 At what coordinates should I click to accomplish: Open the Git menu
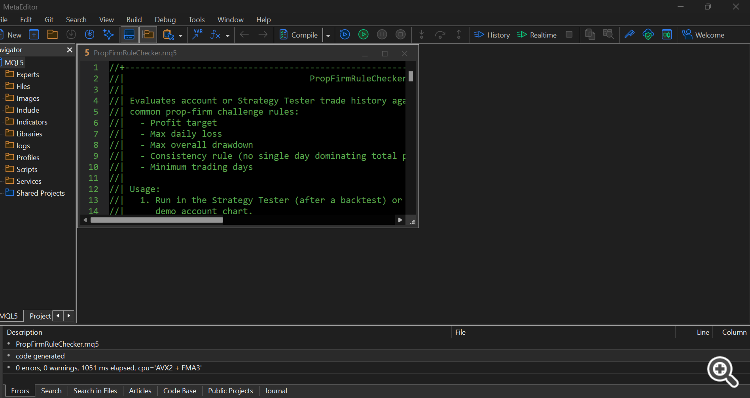[49, 20]
